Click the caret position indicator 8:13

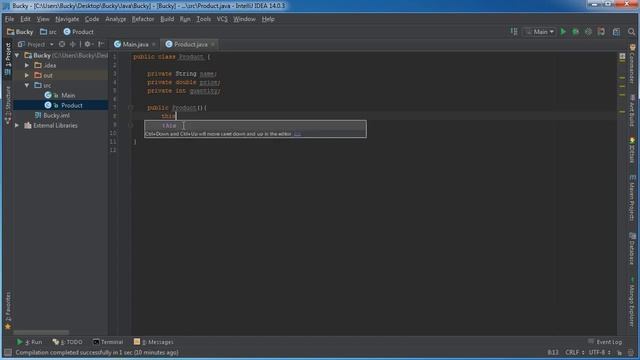(x=553, y=352)
